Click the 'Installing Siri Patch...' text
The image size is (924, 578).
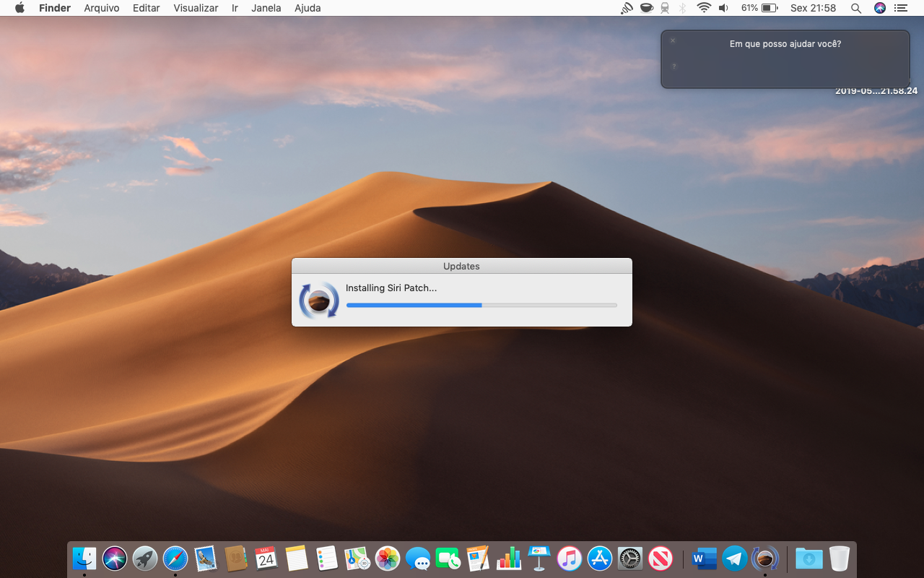point(391,288)
